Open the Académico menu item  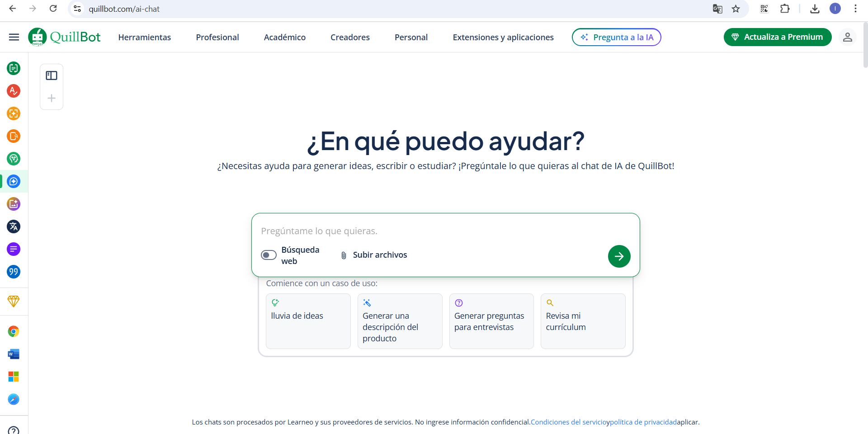click(284, 37)
